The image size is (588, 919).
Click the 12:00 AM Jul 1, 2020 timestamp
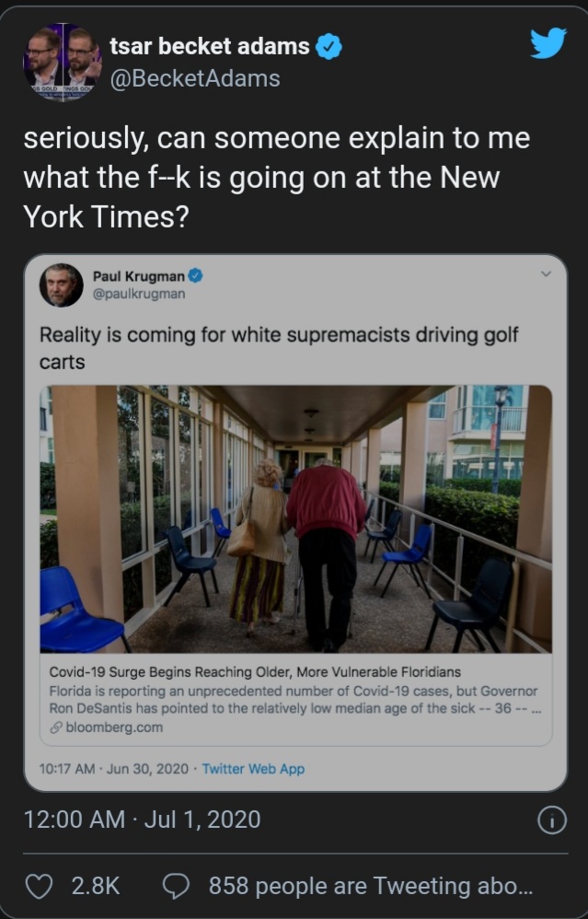(142, 820)
